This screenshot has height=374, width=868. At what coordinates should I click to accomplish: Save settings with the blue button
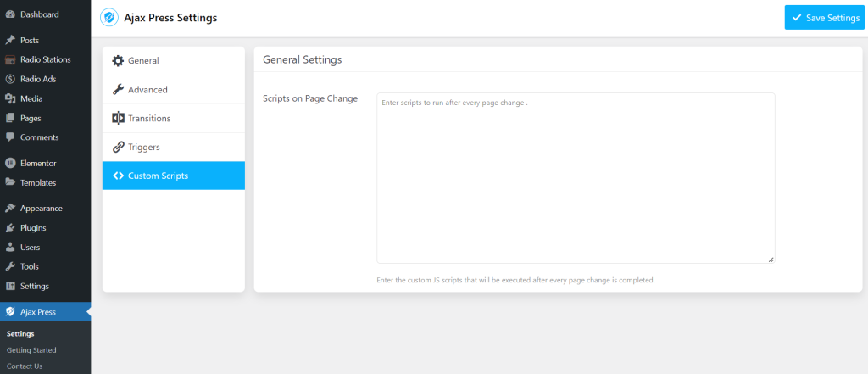point(825,18)
